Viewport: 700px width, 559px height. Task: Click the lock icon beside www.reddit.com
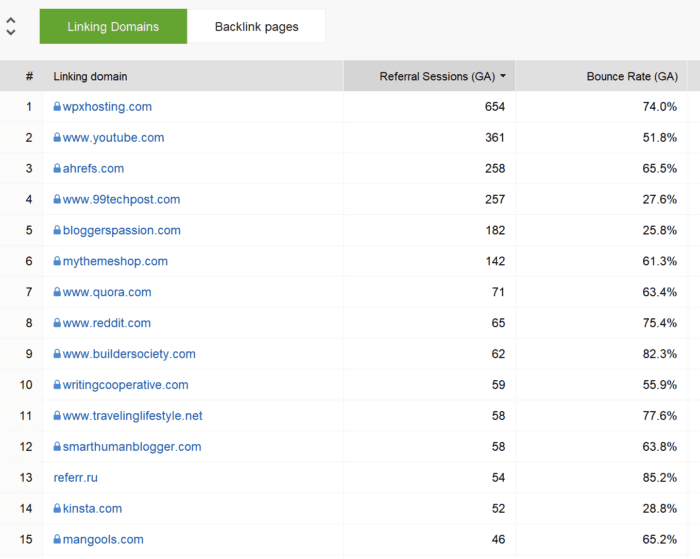point(57,322)
